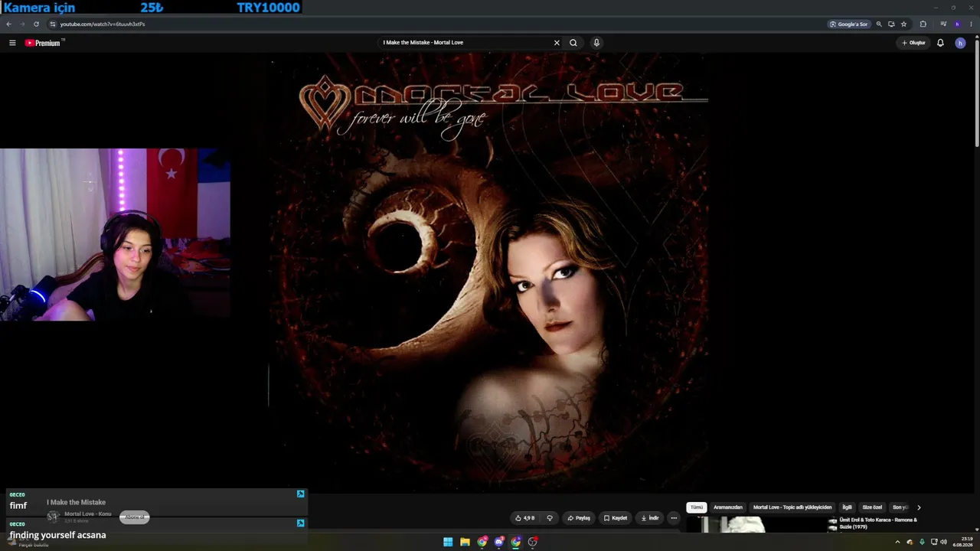Open the Ümit Erol & Toto Karaca recommended video

click(x=878, y=523)
